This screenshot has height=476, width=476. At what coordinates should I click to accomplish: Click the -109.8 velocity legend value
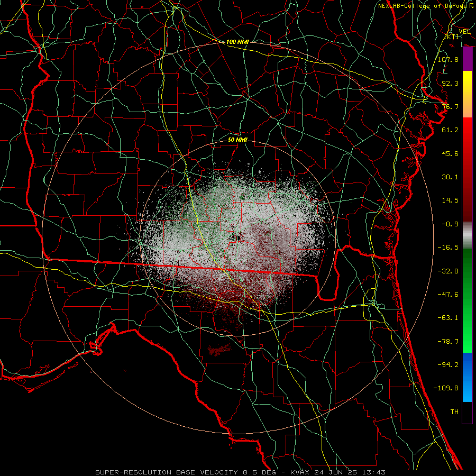point(446,388)
